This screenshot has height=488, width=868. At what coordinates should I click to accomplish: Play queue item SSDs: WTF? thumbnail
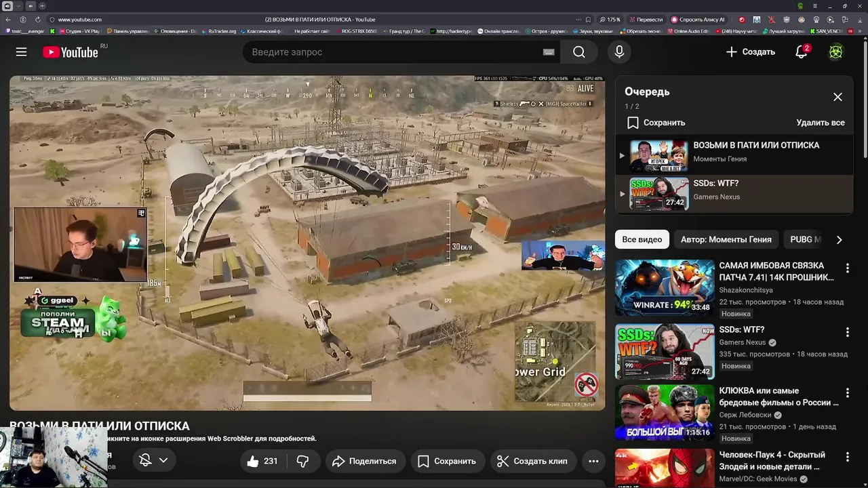[659, 193]
